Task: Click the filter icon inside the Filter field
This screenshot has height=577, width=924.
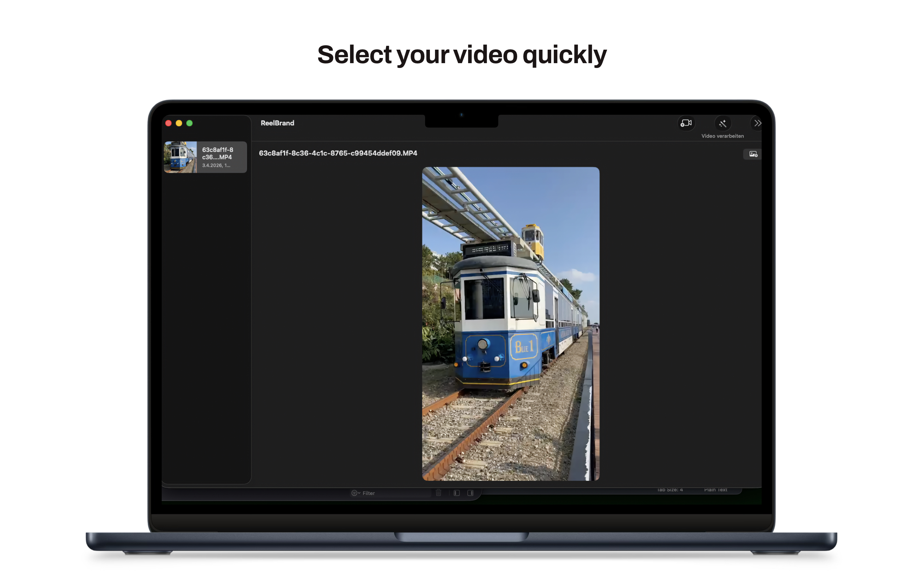Action: 355,493
